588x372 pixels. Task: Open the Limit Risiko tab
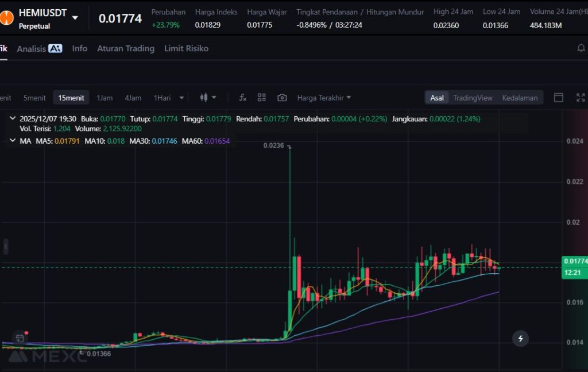(x=186, y=48)
